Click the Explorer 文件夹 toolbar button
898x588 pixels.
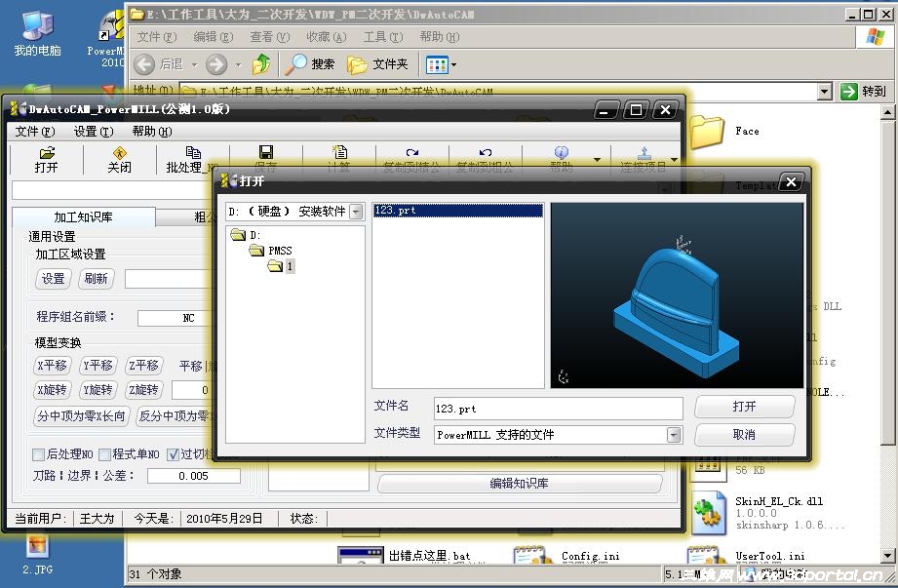[377, 64]
